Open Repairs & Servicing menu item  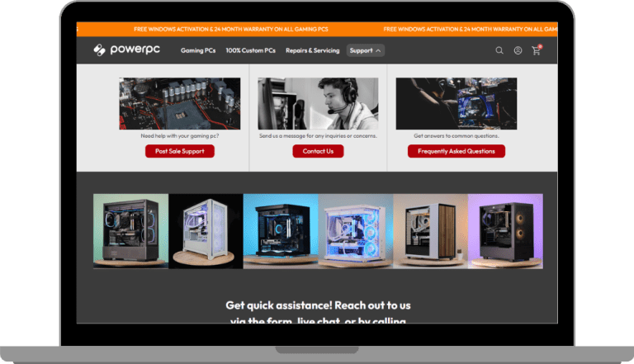click(313, 50)
